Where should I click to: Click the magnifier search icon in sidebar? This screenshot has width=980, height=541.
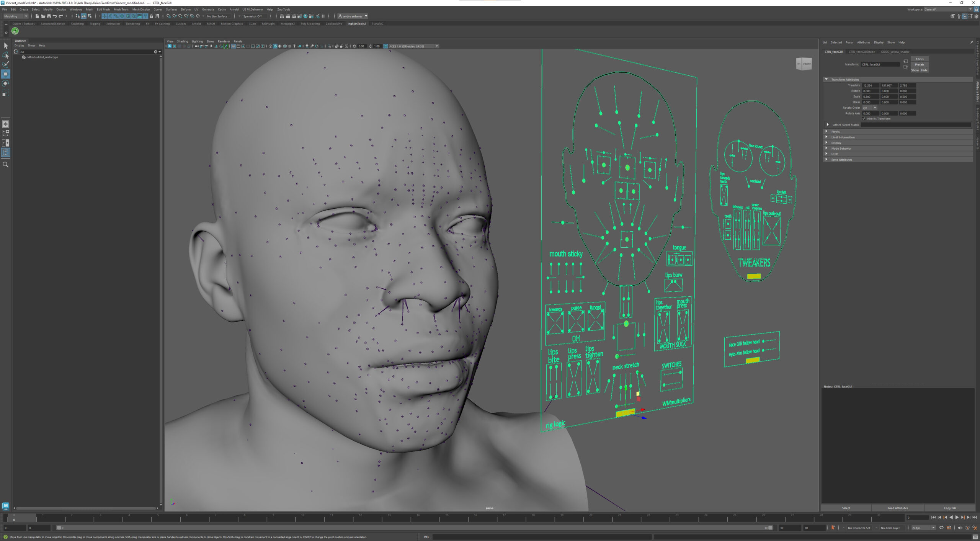coord(6,165)
